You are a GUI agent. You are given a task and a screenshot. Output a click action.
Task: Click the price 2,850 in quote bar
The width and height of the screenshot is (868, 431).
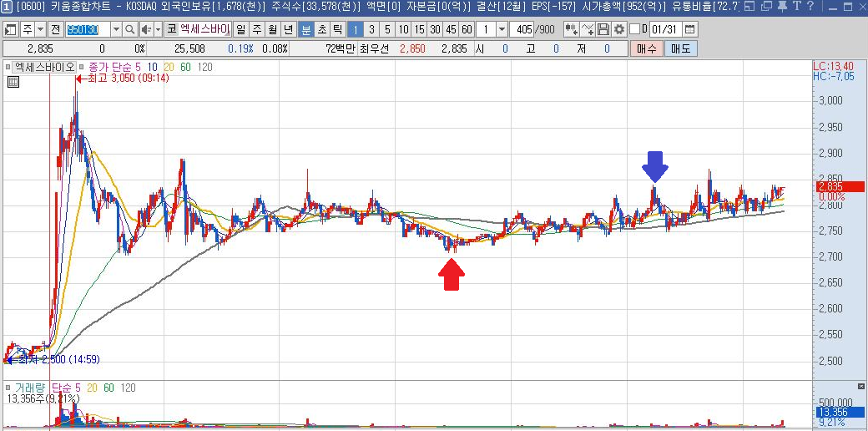coord(412,48)
